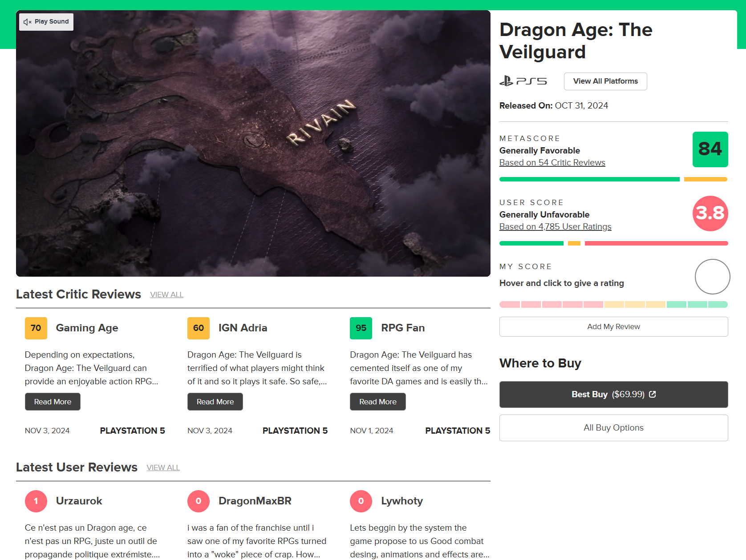The image size is (746, 560).
Task: Read more of Gaming Age review
Action: coord(53,402)
